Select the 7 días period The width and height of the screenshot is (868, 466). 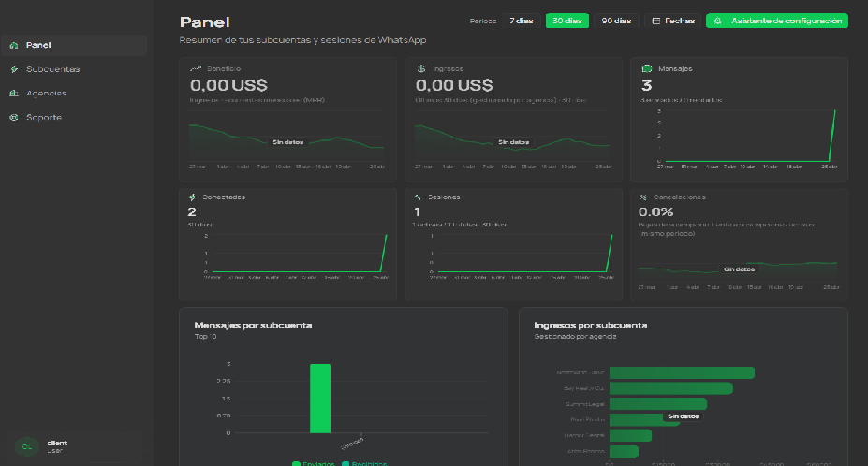click(521, 21)
